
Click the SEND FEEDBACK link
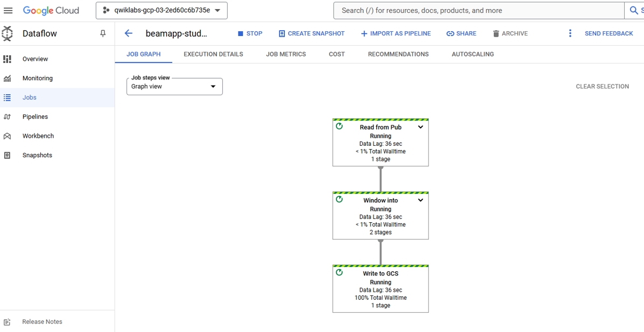coord(608,33)
